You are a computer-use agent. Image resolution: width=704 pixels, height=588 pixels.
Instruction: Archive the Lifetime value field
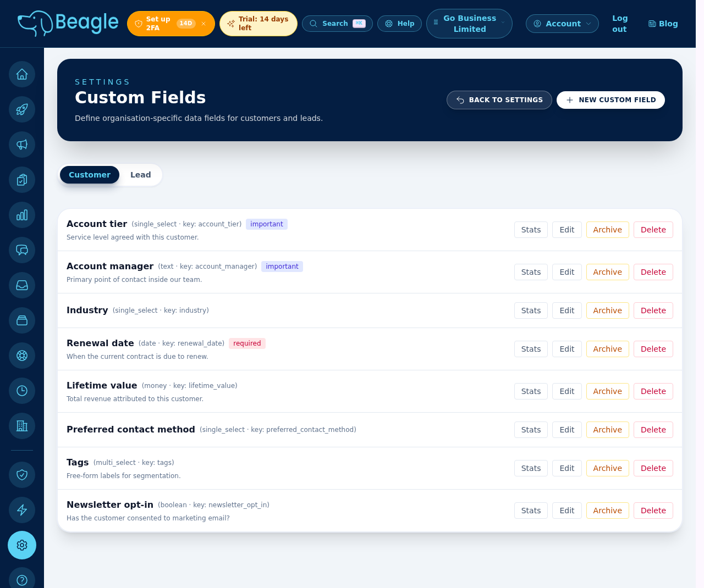608,391
